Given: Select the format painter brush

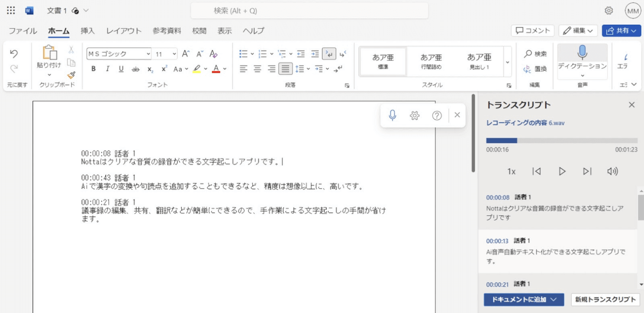Looking at the screenshot, I should (x=71, y=75).
